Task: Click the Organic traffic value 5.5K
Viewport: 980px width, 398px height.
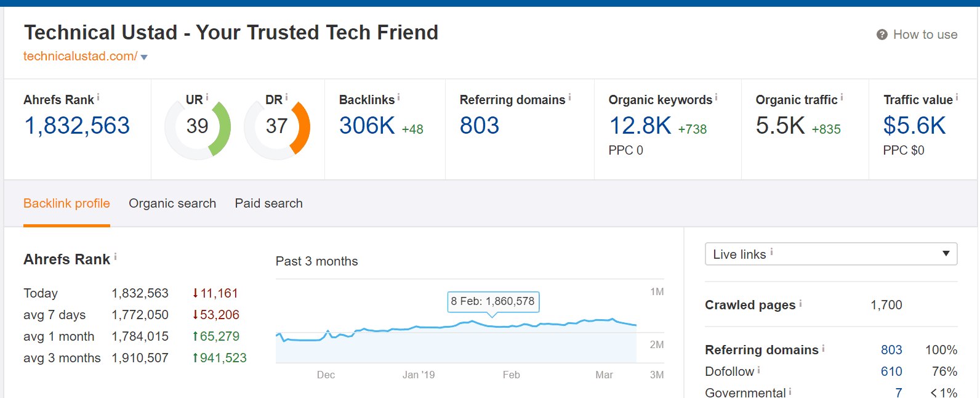Action: (780, 126)
